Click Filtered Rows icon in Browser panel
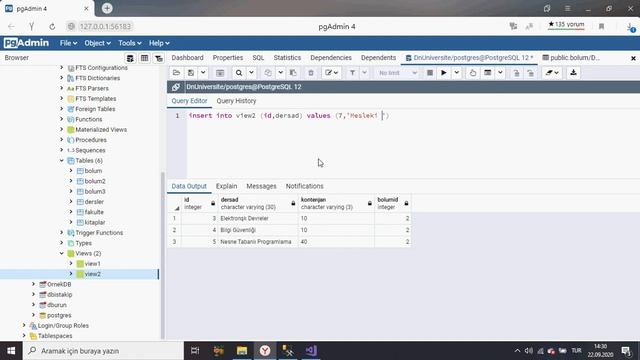Screen dimensions: 640x360 pos(158,58)
